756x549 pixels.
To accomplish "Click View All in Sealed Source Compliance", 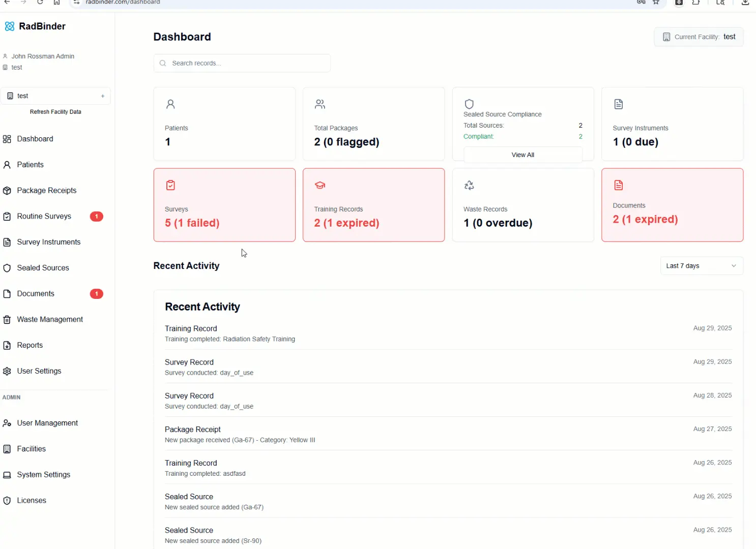I will tap(523, 155).
